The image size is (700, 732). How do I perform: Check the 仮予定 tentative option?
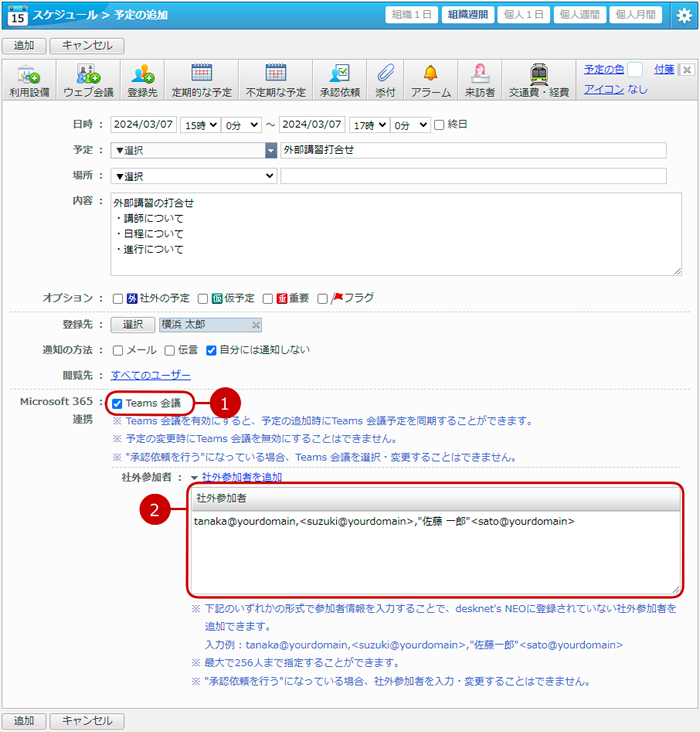(203, 299)
